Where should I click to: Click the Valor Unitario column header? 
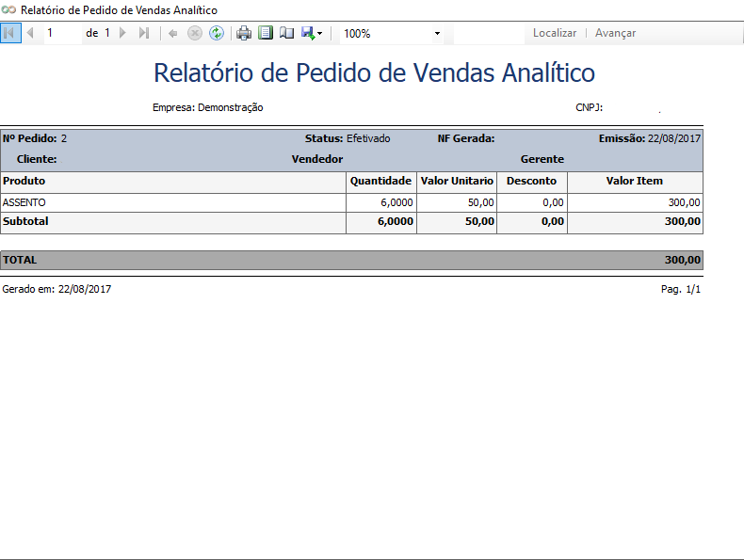[x=457, y=181]
